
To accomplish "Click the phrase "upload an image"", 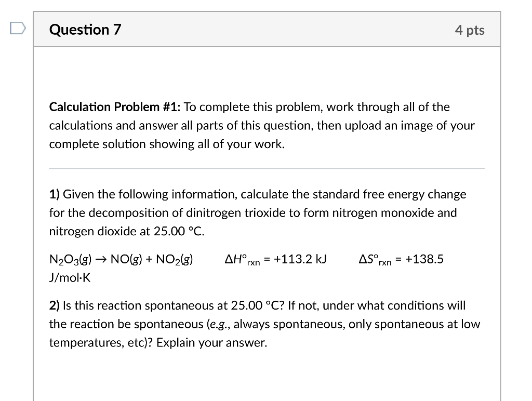I will (x=393, y=125).
